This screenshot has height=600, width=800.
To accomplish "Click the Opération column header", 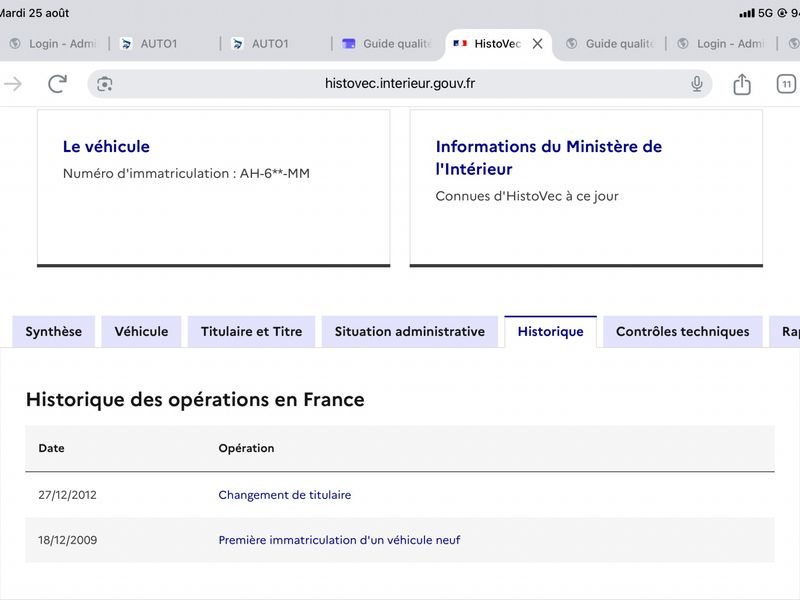I will 246,448.
